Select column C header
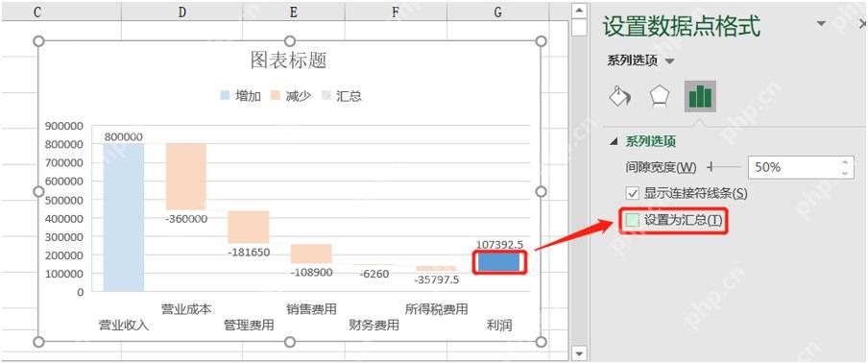Screen dimensions: 868x364 click(x=37, y=12)
